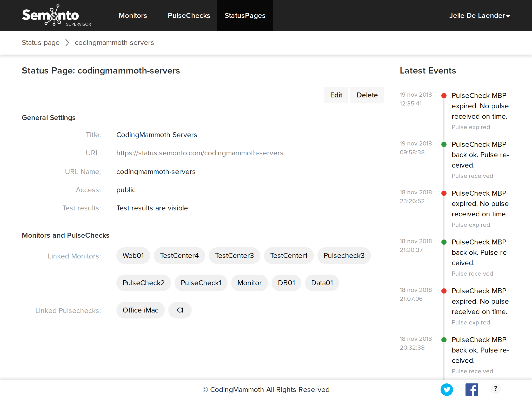Click the Monitors and PulseChecks heading
This screenshot has height=399, width=532.
[65, 235]
